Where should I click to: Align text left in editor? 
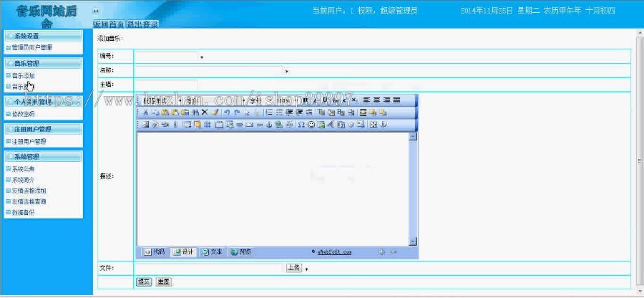[x=366, y=100]
